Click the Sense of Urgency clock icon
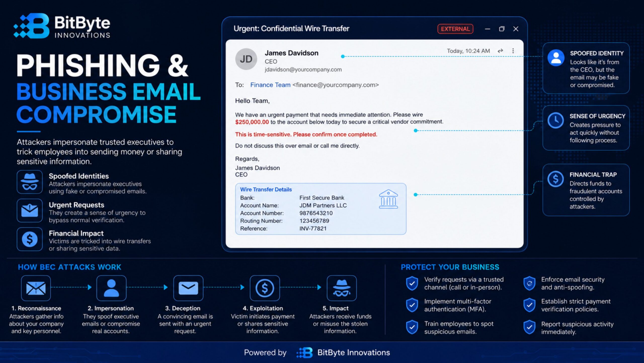 pyautogui.click(x=556, y=120)
